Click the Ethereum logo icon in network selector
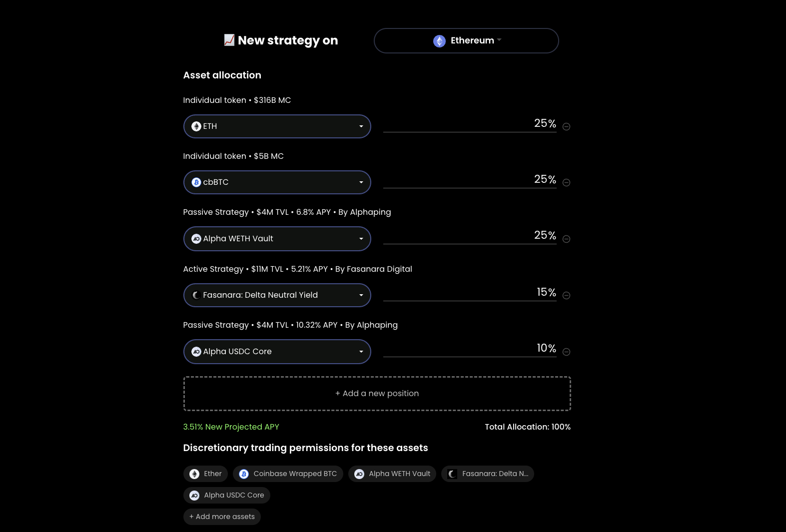Viewport: 786px width, 532px height. click(439, 41)
